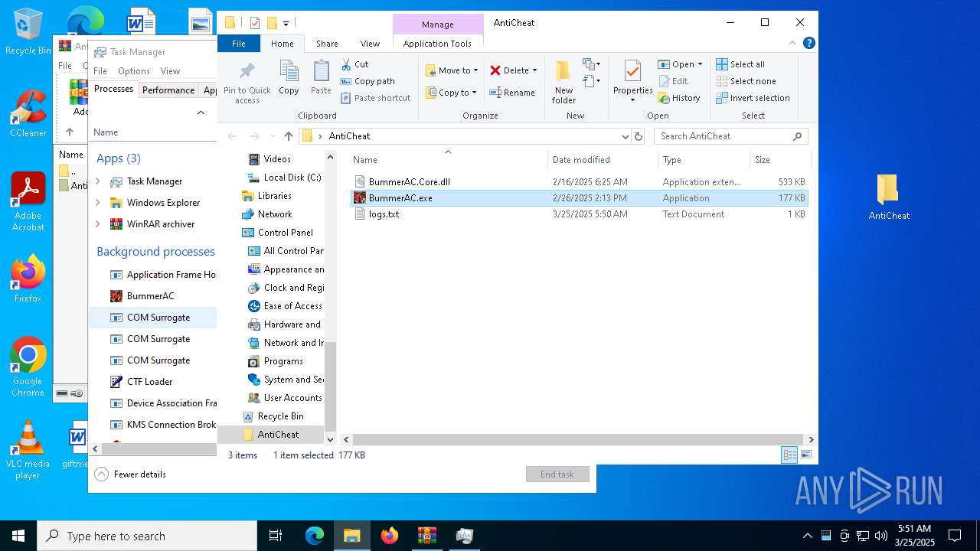The height and width of the screenshot is (551, 980).
Task: Select VLC media player desktop icon
Action: pos(28,450)
